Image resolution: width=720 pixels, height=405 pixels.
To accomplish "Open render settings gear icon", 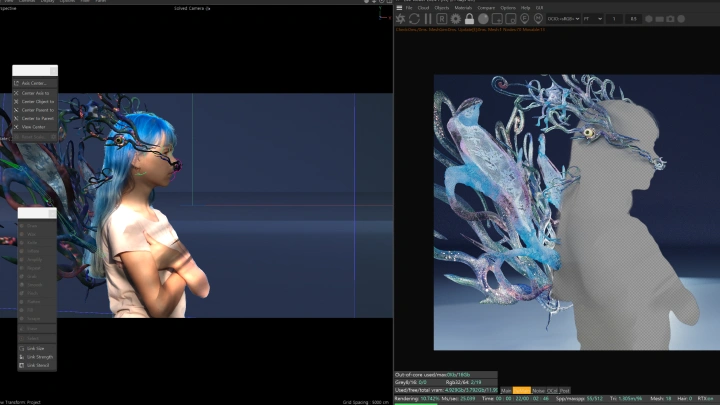I will tap(456, 19).
